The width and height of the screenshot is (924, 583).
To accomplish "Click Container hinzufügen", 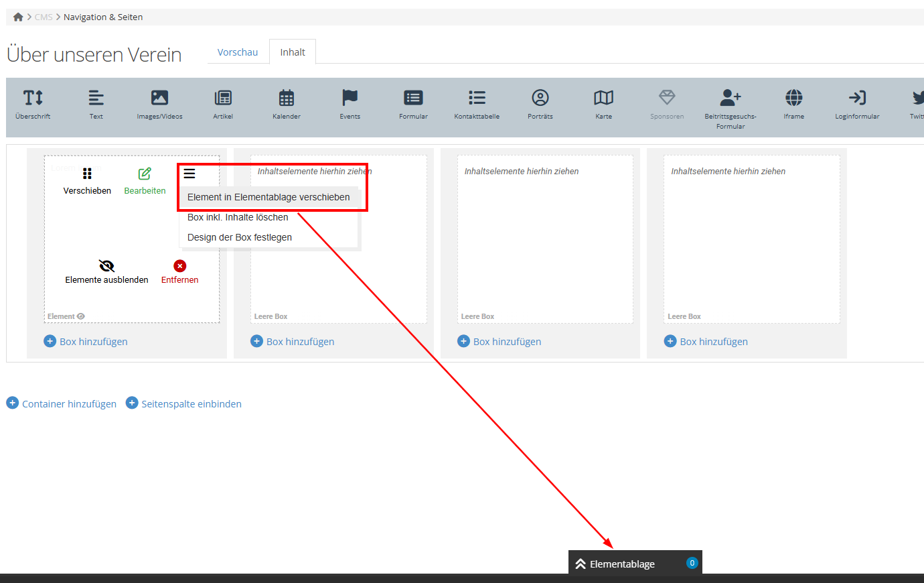I will tap(62, 403).
